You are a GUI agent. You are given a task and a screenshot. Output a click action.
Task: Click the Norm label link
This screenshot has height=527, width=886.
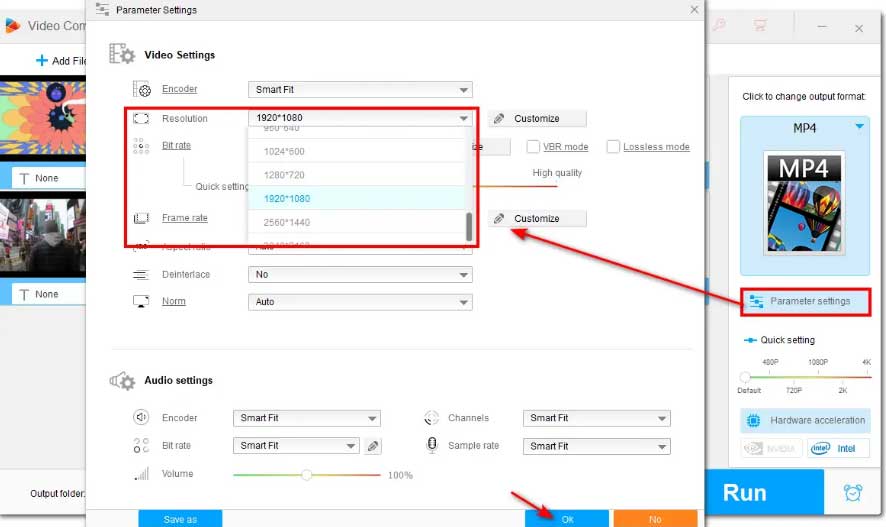pos(173,301)
